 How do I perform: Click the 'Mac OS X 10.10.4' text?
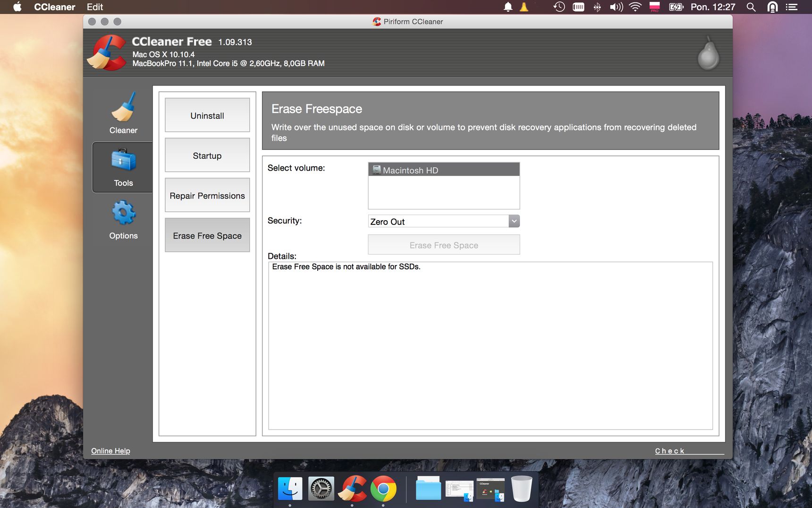163,54
